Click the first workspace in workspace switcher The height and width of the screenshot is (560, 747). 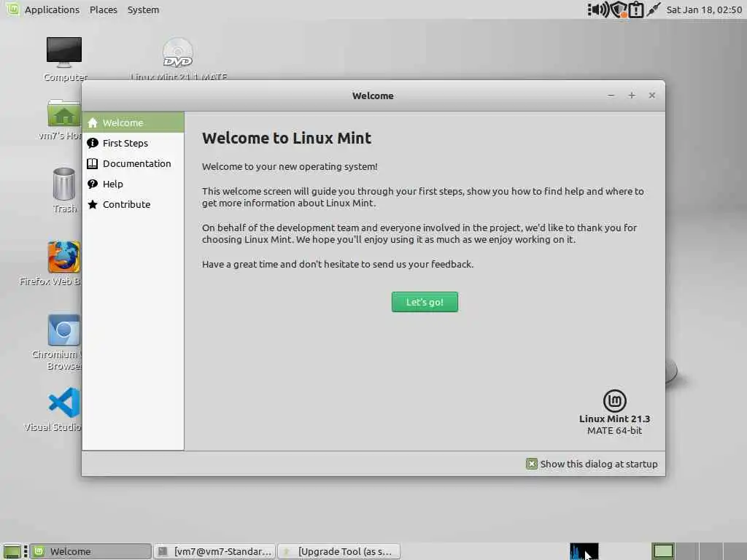coord(663,551)
